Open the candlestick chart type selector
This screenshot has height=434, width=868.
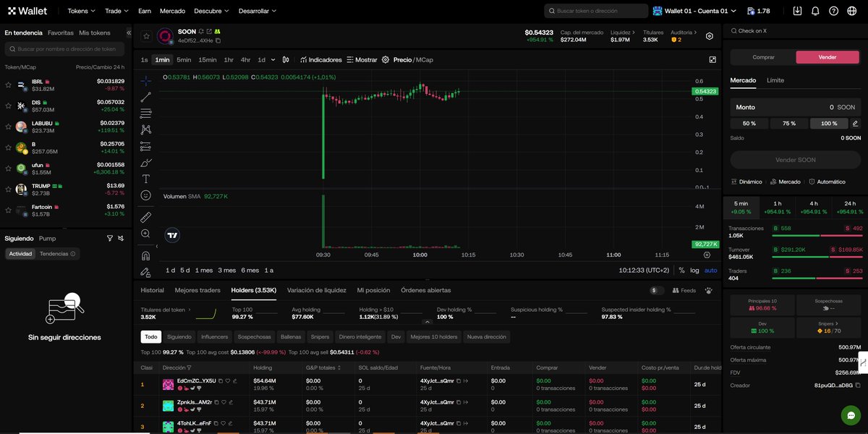[286, 60]
